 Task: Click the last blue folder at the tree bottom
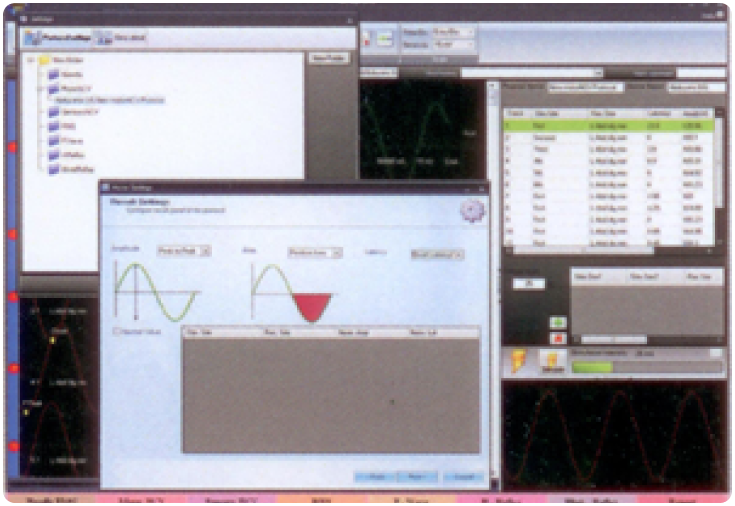(54, 169)
